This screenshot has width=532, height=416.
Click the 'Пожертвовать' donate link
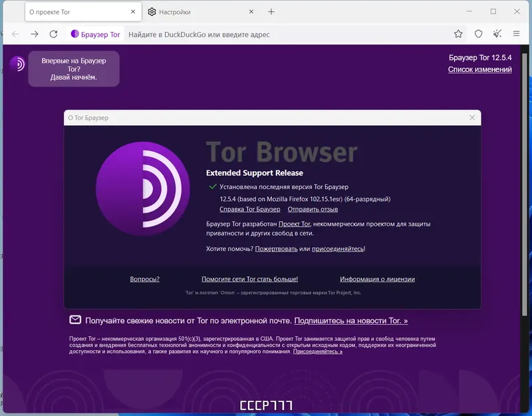[276, 249]
